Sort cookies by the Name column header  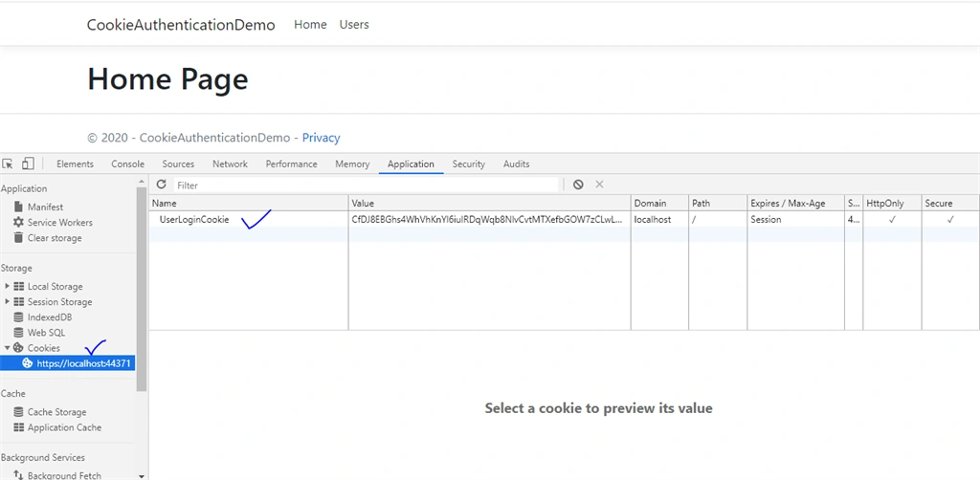click(248, 203)
